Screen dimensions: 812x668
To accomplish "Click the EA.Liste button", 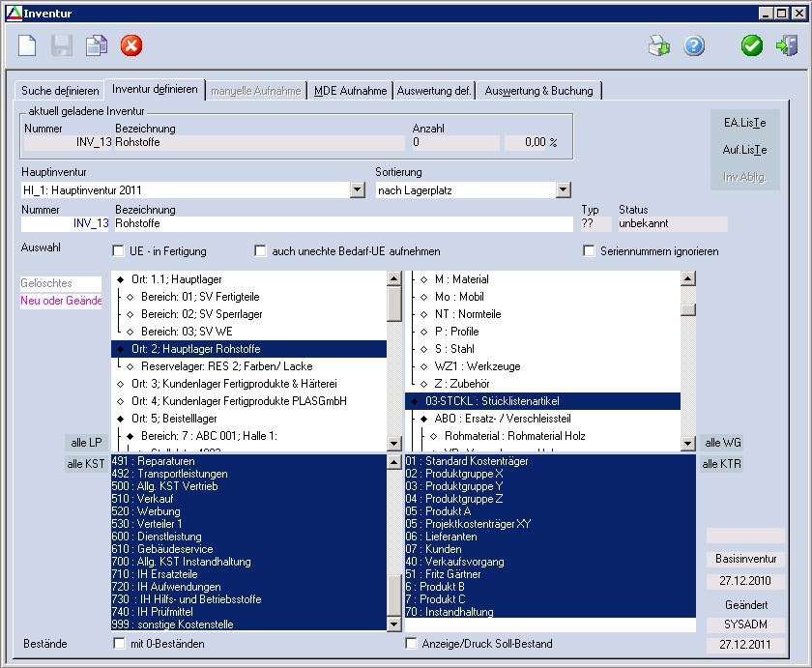I will point(744,123).
